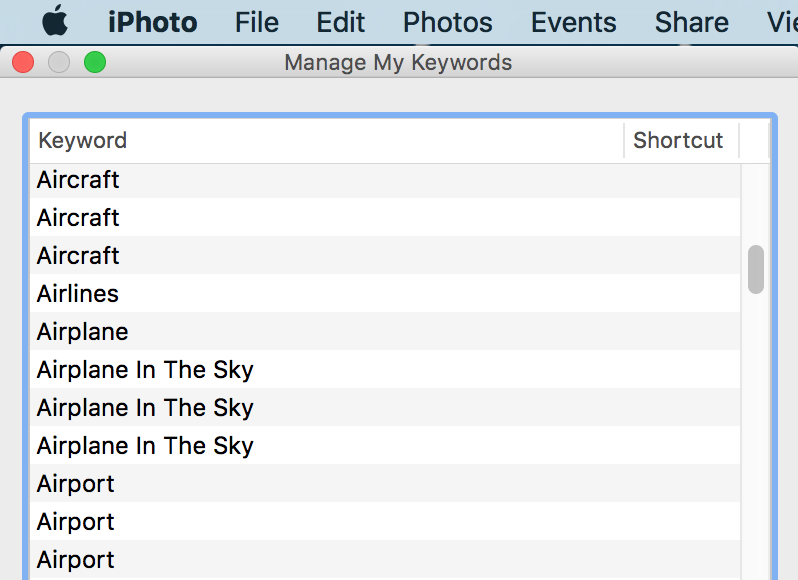This screenshot has width=798, height=580.
Task: Click the keyword list scrollbar thumb
Action: [x=756, y=269]
